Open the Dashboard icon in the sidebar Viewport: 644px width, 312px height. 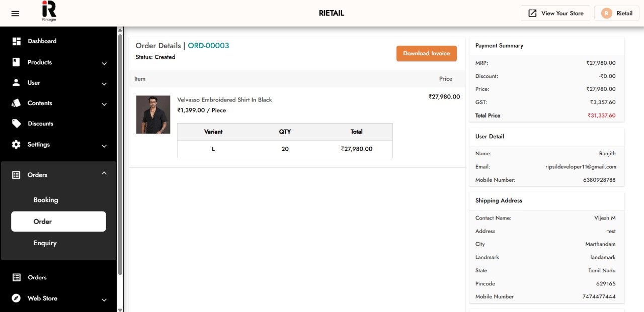pyautogui.click(x=17, y=41)
